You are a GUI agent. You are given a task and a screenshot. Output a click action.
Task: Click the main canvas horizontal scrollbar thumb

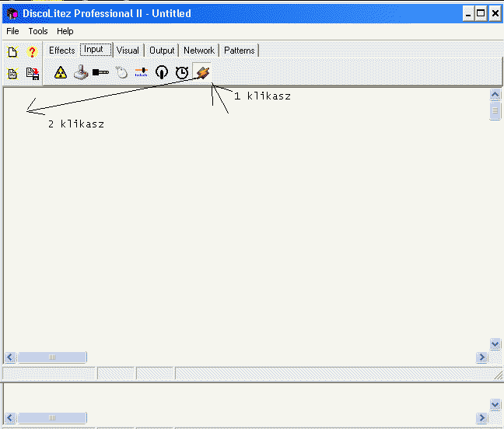(x=52, y=357)
